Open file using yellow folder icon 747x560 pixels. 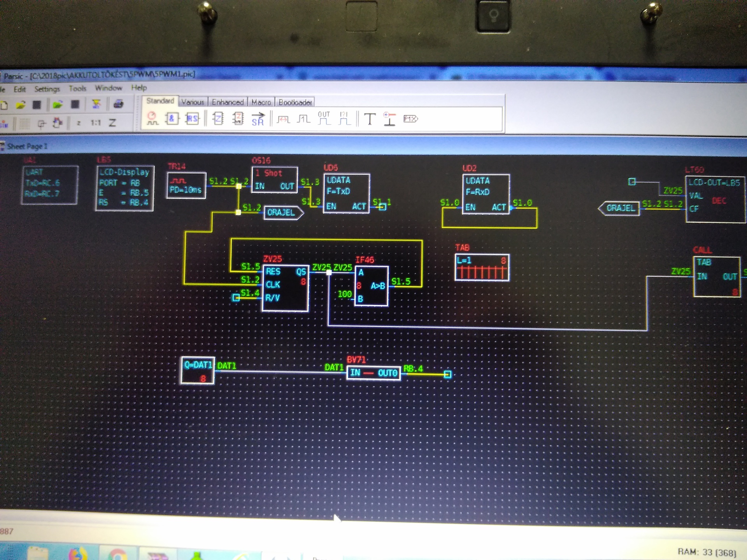pos(21,105)
